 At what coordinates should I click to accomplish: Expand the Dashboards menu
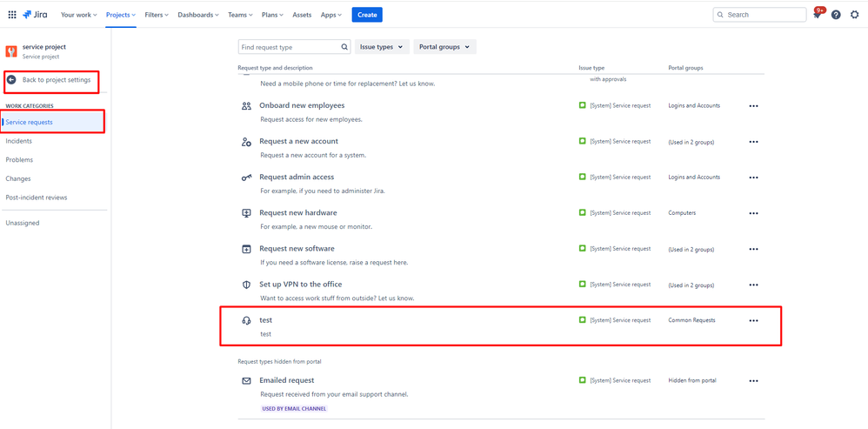click(x=198, y=15)
